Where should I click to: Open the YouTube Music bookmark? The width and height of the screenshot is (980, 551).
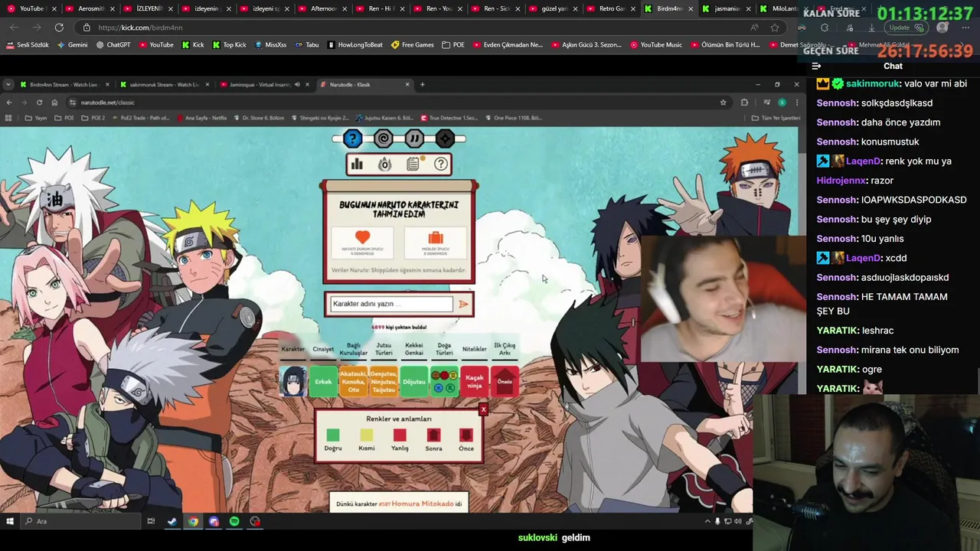coord(656,44)
